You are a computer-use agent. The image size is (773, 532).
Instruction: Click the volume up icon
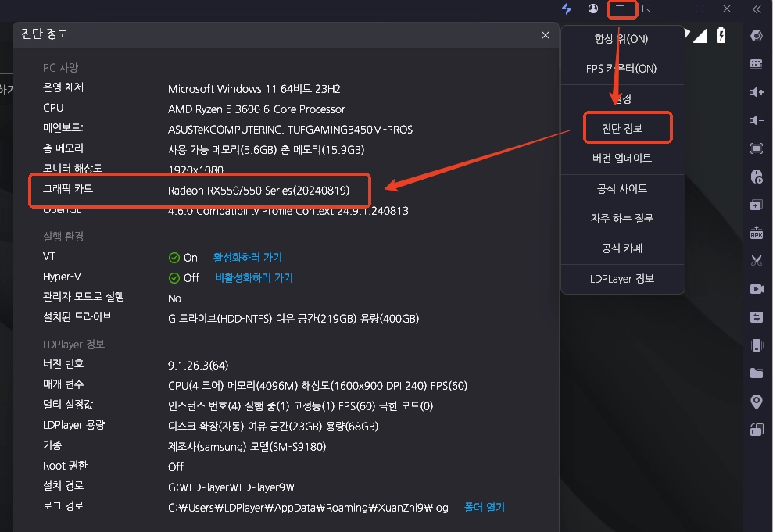[x=757, y=92]
